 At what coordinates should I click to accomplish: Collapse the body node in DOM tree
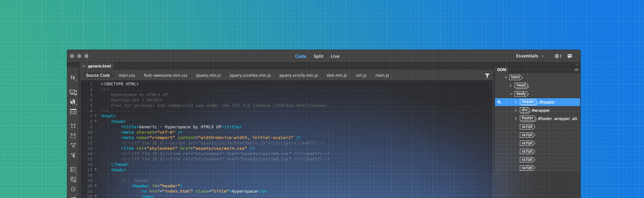pos(511,94)
